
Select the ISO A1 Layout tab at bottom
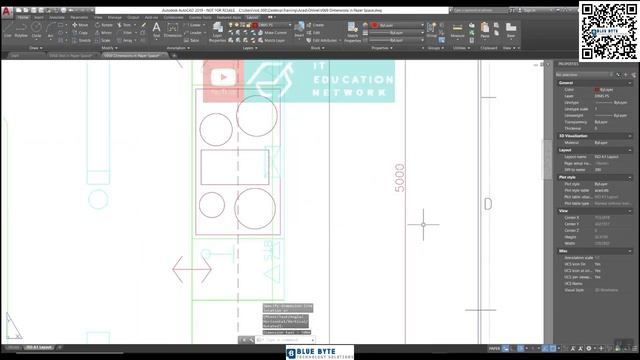(39, 348)
